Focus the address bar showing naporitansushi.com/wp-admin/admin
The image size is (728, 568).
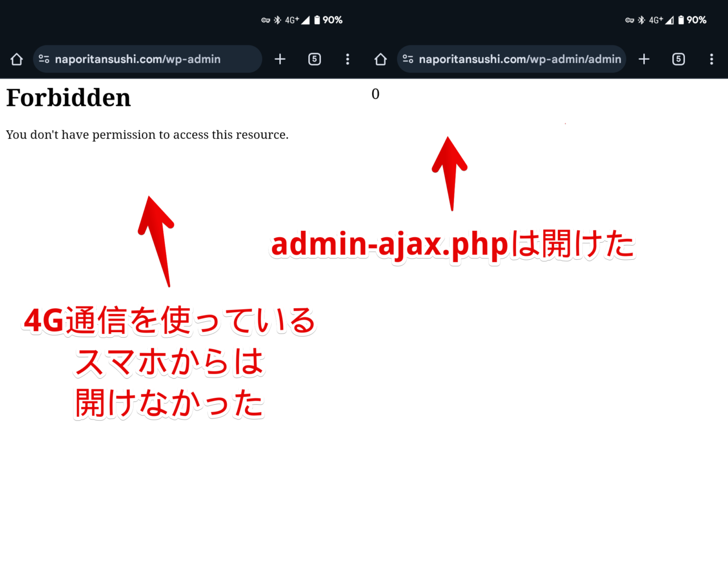[x=511, y=59]
